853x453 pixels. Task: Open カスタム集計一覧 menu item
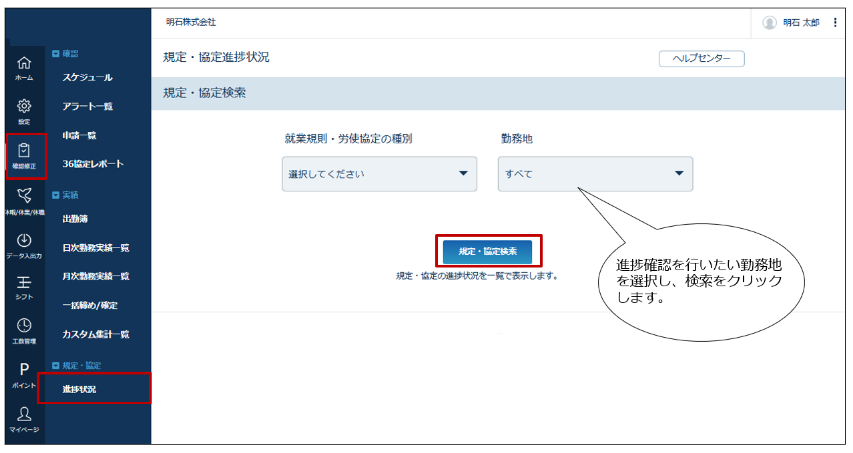coord(96,334)
